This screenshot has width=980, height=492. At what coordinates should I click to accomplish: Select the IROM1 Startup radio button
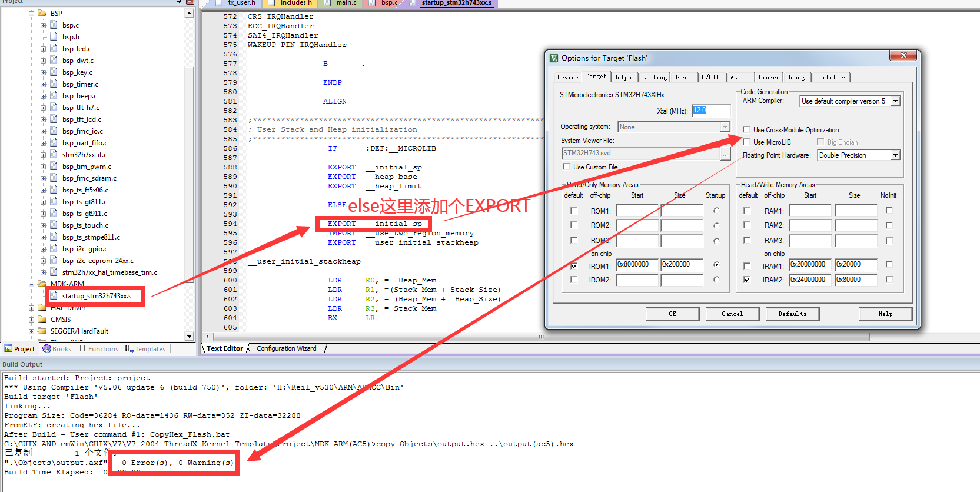coord(716,265)
